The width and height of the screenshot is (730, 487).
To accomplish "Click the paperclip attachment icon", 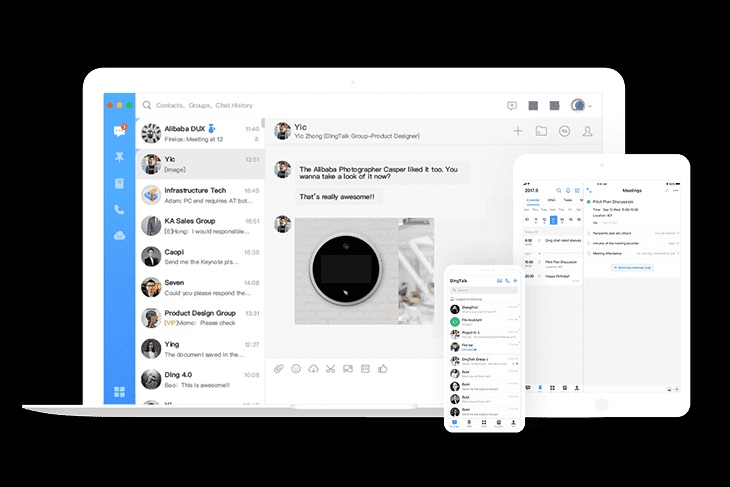I will [x=279, y=369].
